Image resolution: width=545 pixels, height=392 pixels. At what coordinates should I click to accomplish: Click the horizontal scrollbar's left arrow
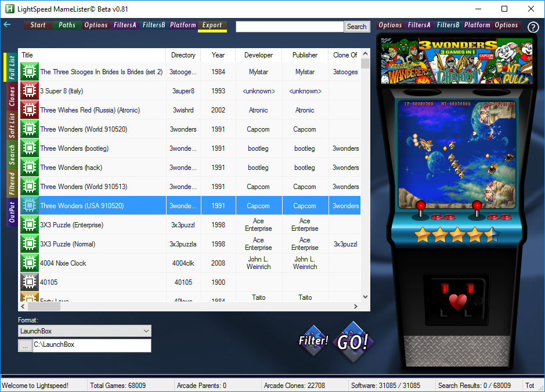[23, 306]
